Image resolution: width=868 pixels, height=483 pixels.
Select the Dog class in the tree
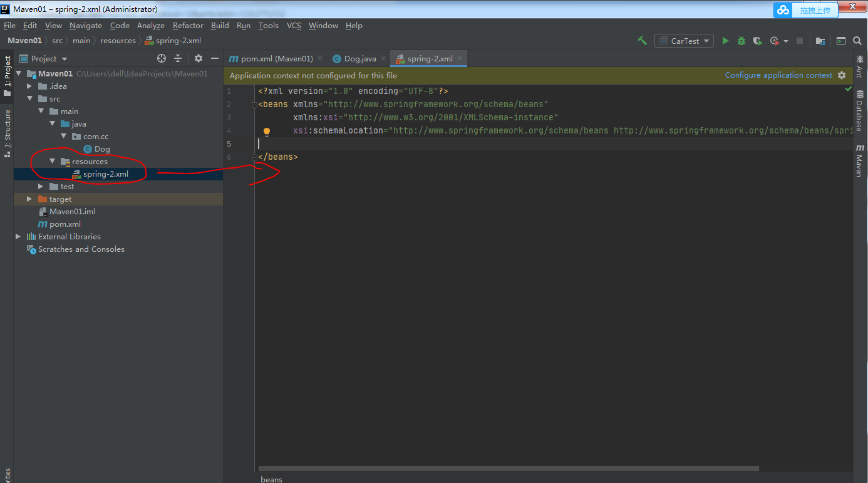pyautogui.click(x=102, y=149)
